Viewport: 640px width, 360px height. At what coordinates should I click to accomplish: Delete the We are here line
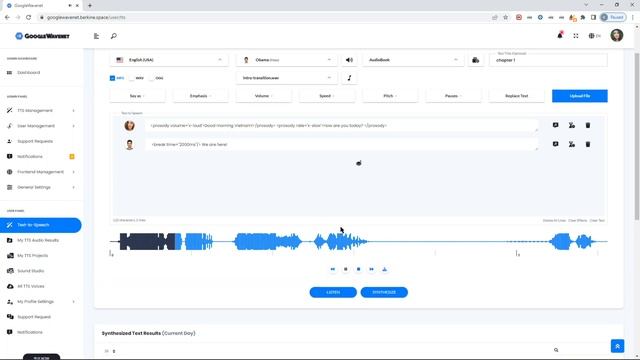tap(588, 144)
